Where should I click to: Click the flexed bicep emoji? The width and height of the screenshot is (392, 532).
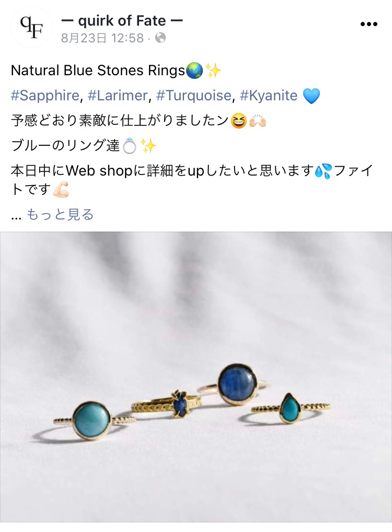[x=61, y=190]
